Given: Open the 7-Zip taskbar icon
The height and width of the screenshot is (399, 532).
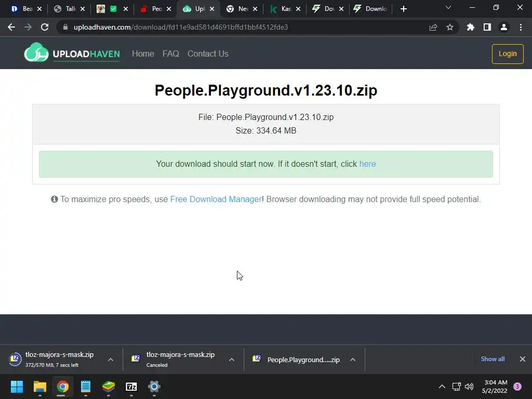Looking at the screenshot, I should (x=131, y=387).
